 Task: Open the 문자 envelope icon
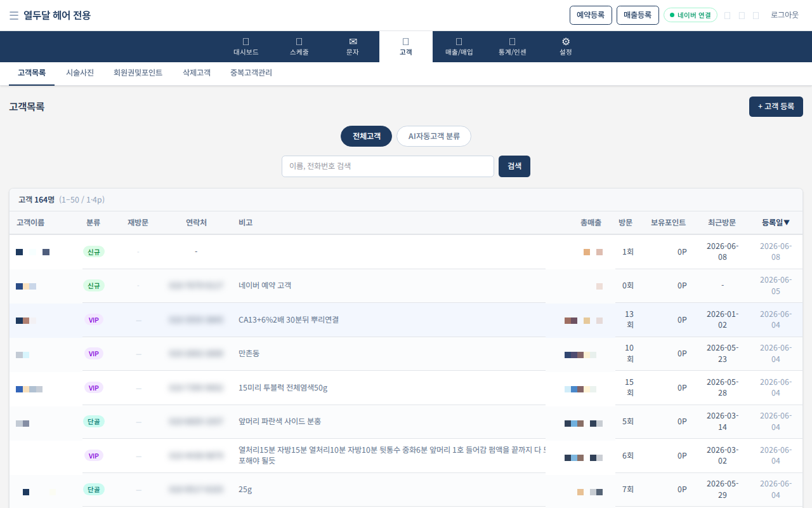pyautogui.click(x=353, y=41)
